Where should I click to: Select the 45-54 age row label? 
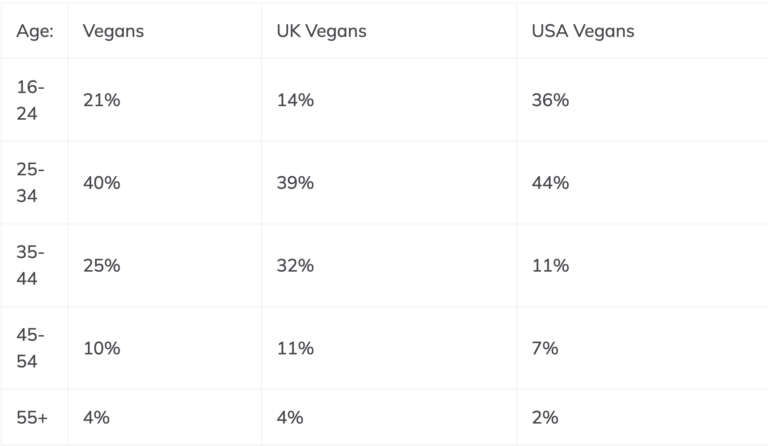(30, 349)
